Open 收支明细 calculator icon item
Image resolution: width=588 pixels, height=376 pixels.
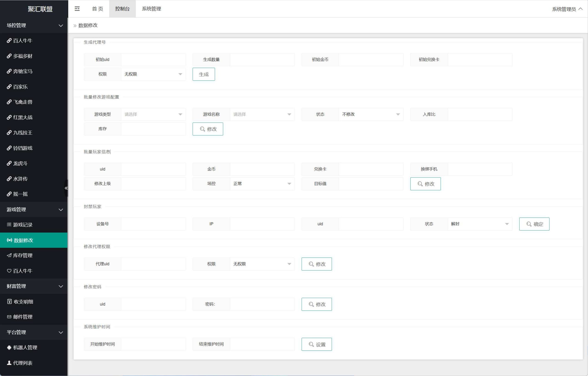tap(9, 302)
